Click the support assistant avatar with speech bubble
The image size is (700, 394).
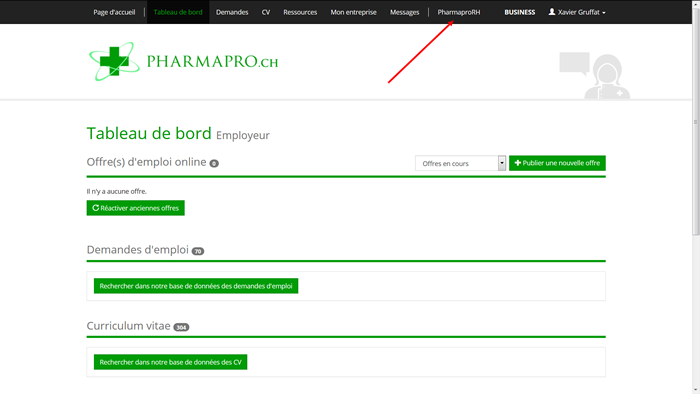point(595,75)
